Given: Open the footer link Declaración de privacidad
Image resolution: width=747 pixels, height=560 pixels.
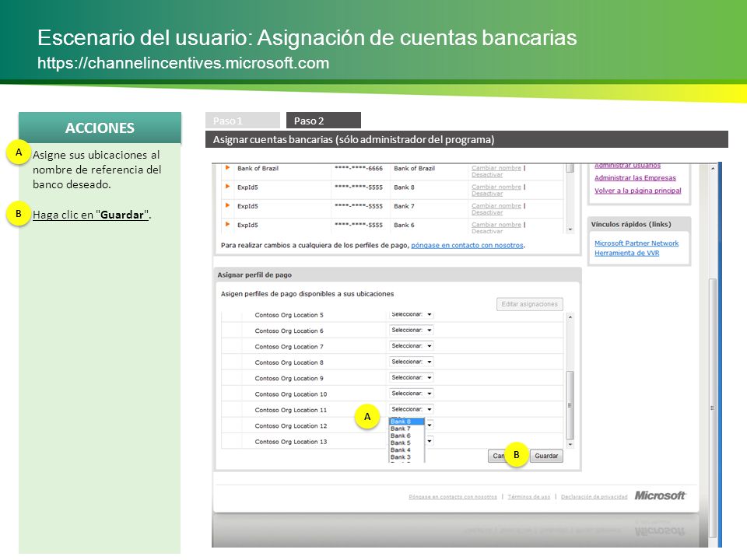Looking at the screenshot, I should tap(594, 497).
